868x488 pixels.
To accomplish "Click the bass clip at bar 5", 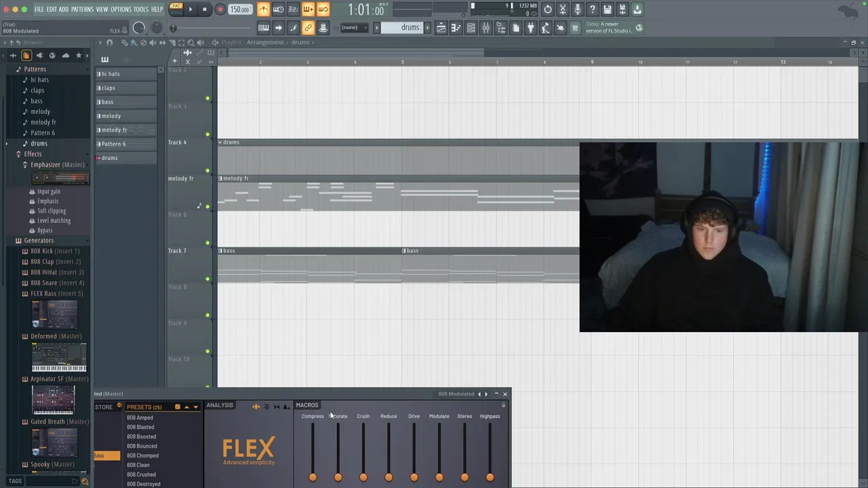I will pyautogui.click(x=490, y=265).
